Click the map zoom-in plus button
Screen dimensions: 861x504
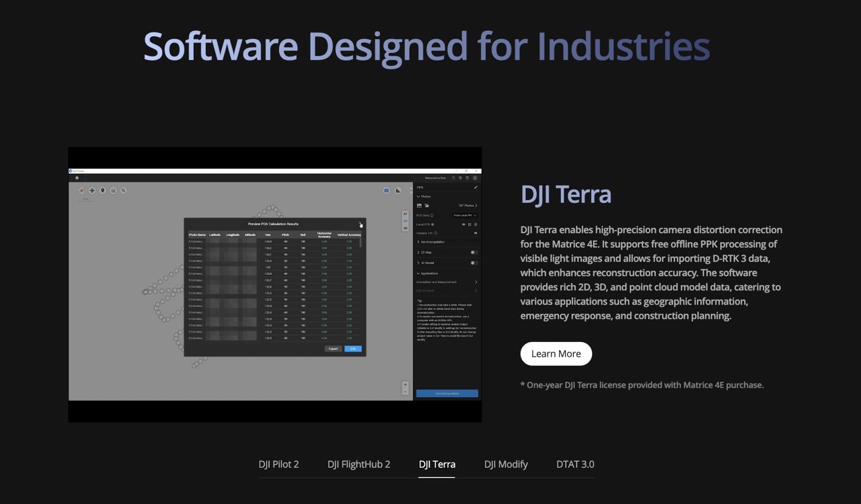[x=405, y=385]
